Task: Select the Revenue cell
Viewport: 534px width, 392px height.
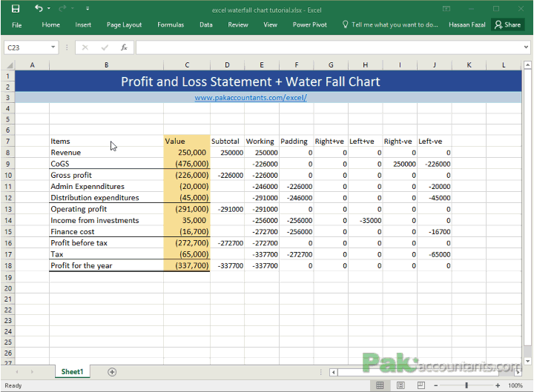Action: click(106, 153)
